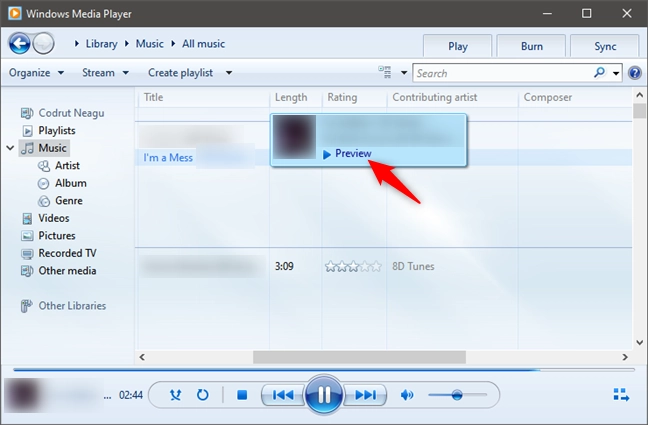Viewport: 648px width, 425px height.
Task: Open Pictures library
Action: (49, 236)
